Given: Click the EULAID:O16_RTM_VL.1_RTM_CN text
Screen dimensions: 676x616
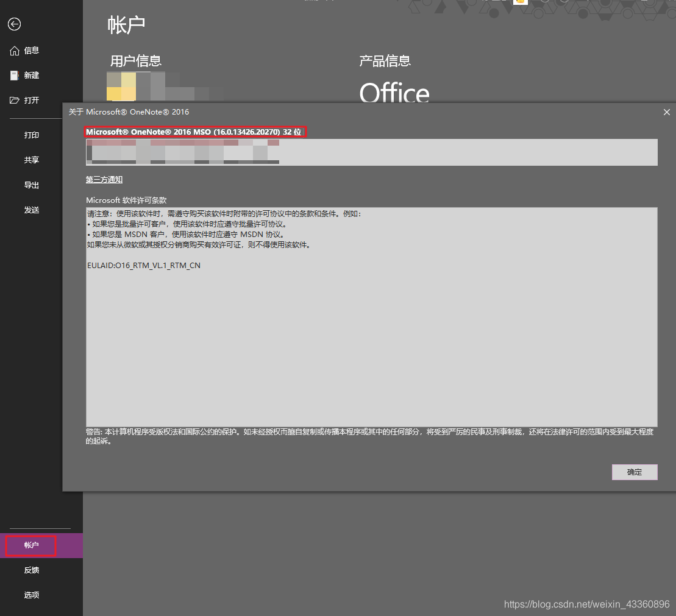Looking at the screenshot, I should point(144,266).
